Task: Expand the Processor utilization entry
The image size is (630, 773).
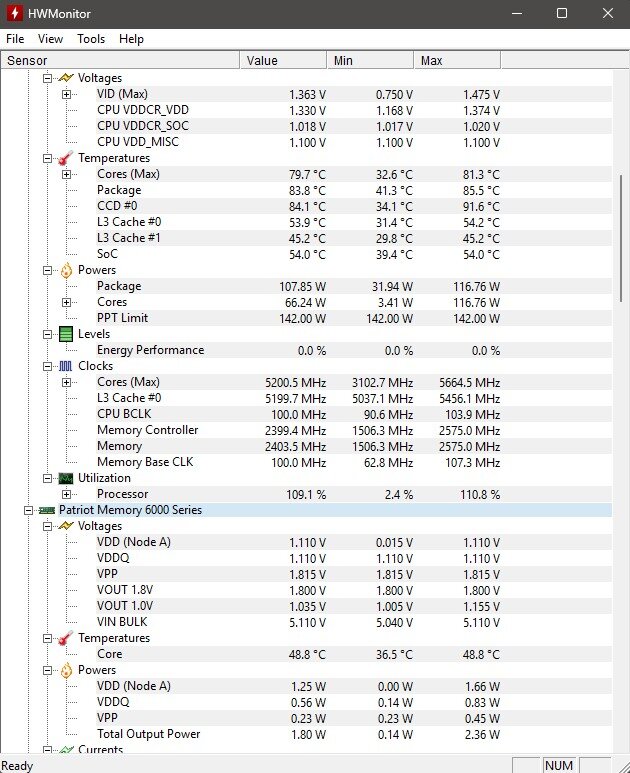Action: click(67, 494)
